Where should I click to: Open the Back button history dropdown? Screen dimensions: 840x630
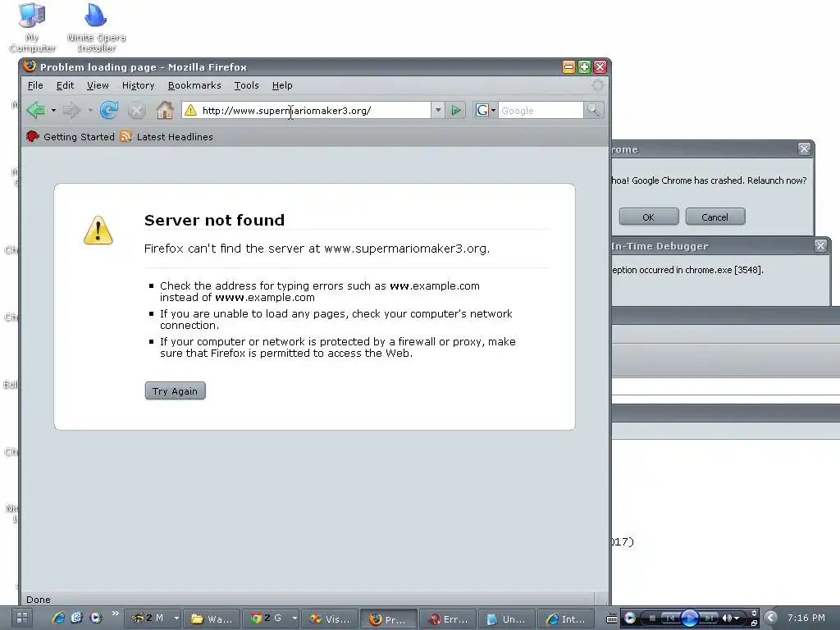click(x=53, y=111)
